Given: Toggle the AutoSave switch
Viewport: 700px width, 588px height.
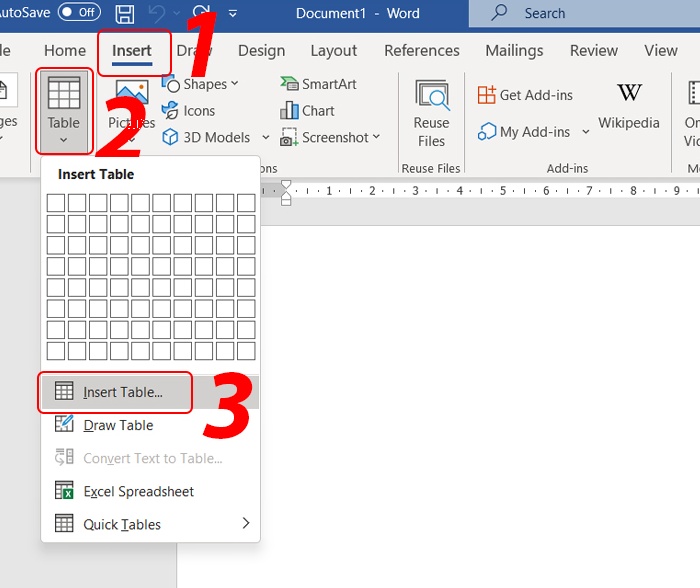Looking at the screenshot, I should [79, 12].
